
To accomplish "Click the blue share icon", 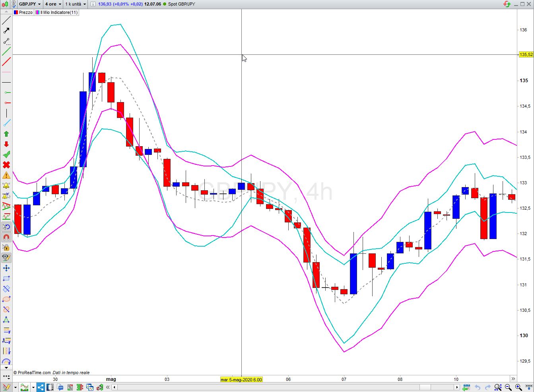I will [x=41, y=387].
